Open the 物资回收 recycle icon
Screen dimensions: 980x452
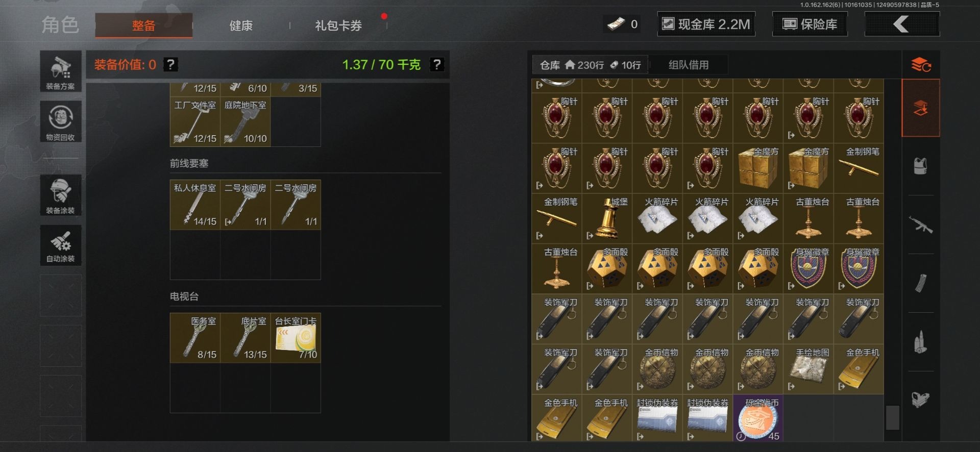[61, 121]
